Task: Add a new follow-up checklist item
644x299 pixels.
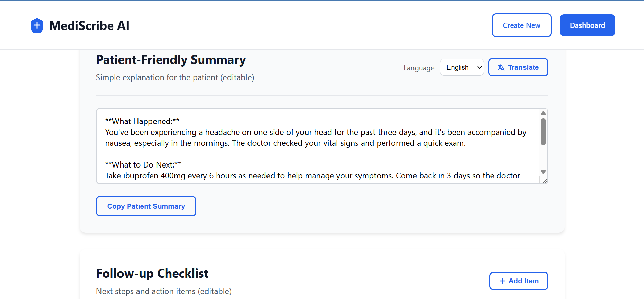Action: click(518, 281)
